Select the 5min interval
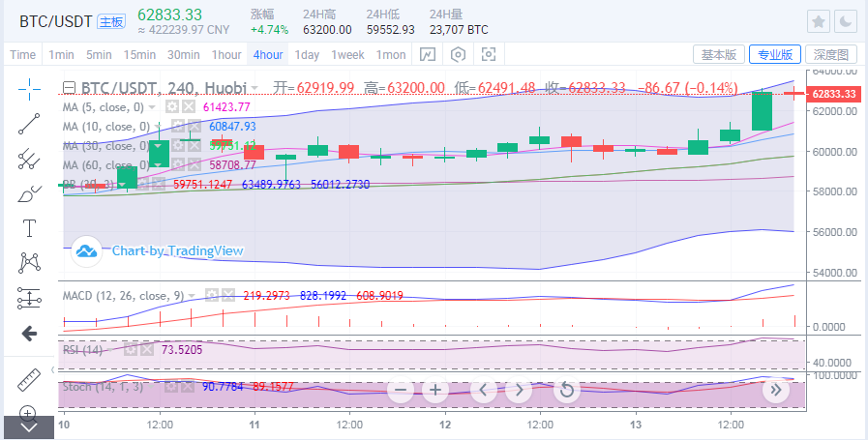The height and width of the screenshot is (440, 868). coord(99,55)
